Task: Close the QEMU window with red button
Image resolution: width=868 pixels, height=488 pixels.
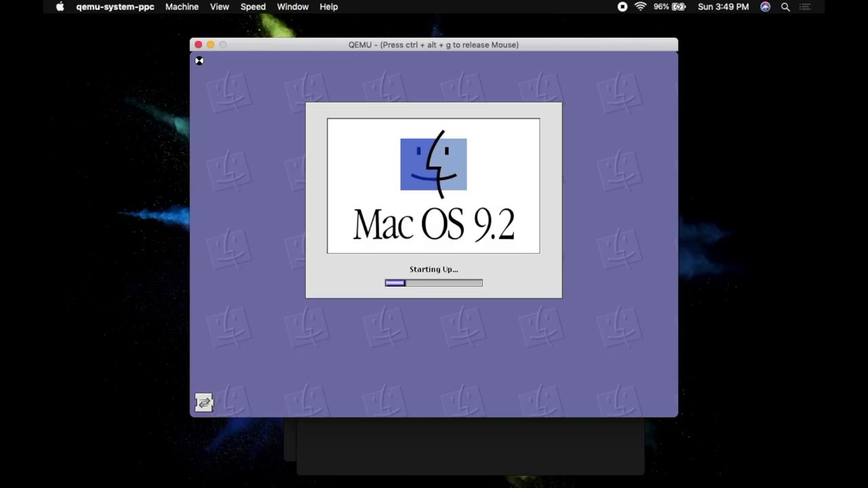Action: [198, 45]
